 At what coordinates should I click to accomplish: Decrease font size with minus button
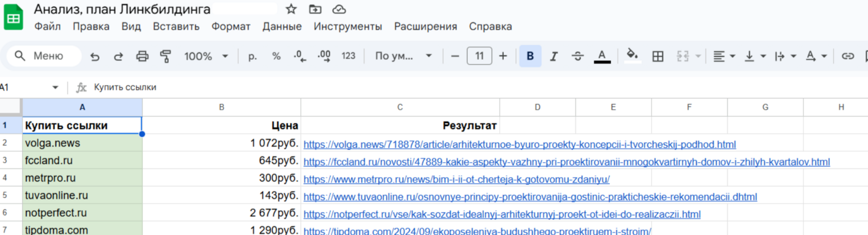point(455,56)
